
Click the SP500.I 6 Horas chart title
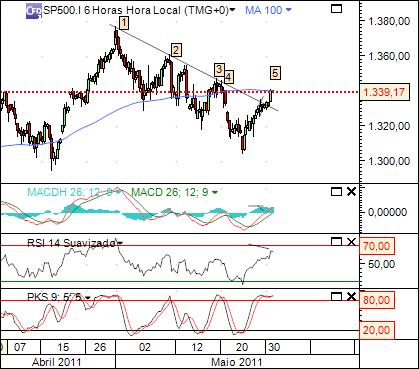coord(136,10)
